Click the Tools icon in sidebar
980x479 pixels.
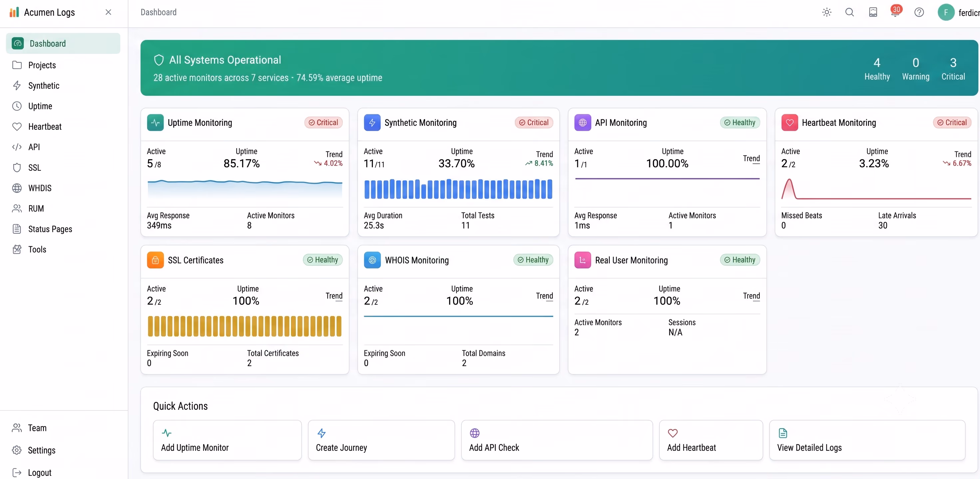[x=17, y=249]
